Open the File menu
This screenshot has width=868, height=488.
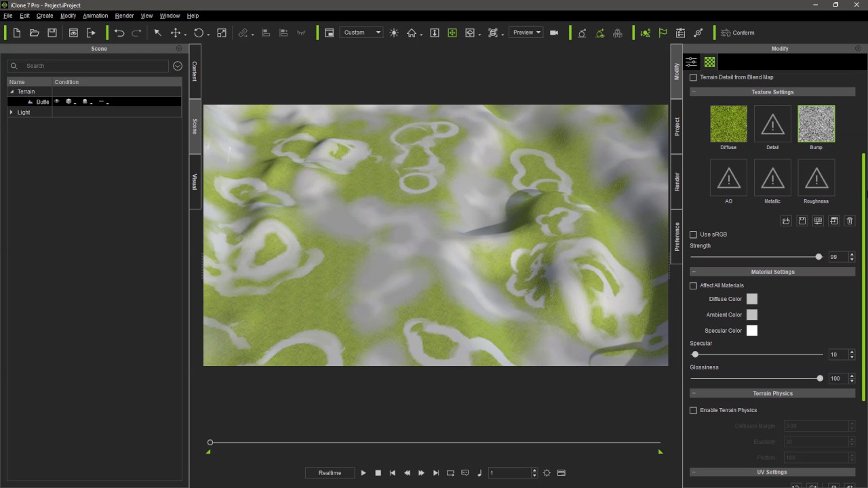click(8, 16)
